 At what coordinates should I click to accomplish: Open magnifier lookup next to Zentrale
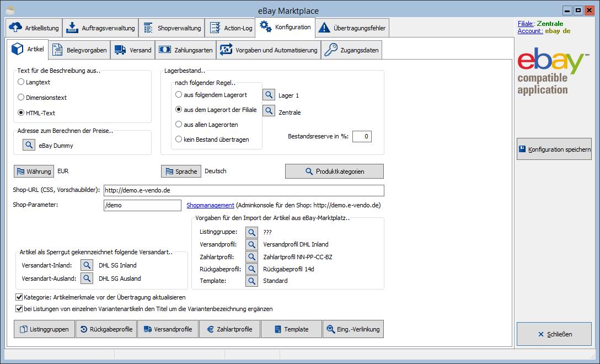click(269, 111)
